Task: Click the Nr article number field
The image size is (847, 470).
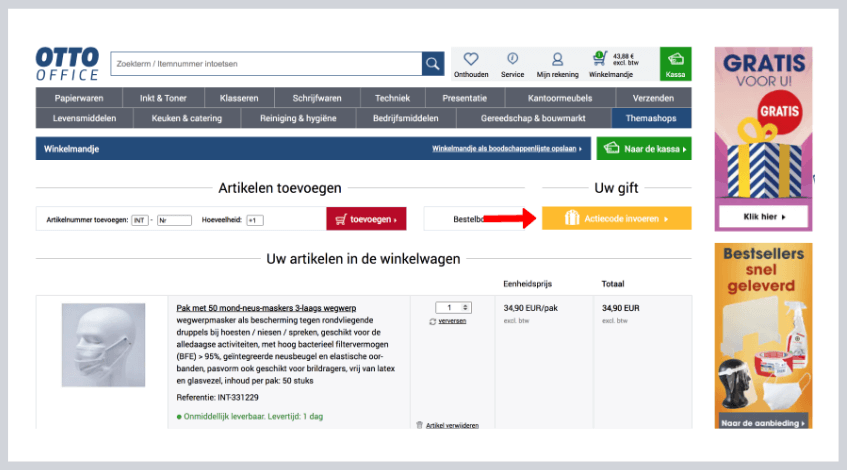Action: point(174,220)
